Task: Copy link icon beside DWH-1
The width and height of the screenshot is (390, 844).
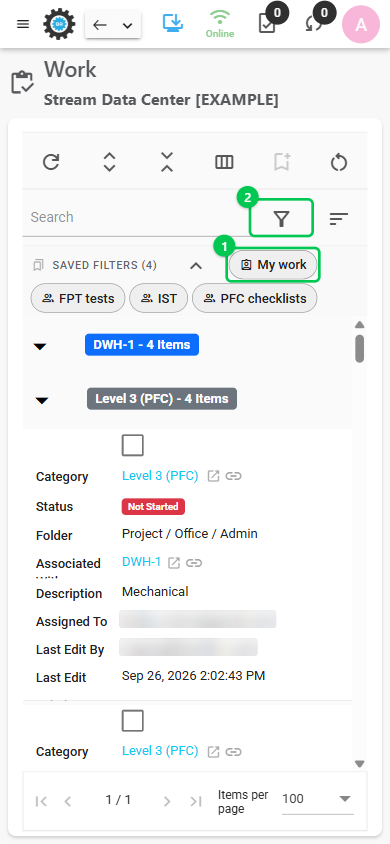Action: [194, 563]
